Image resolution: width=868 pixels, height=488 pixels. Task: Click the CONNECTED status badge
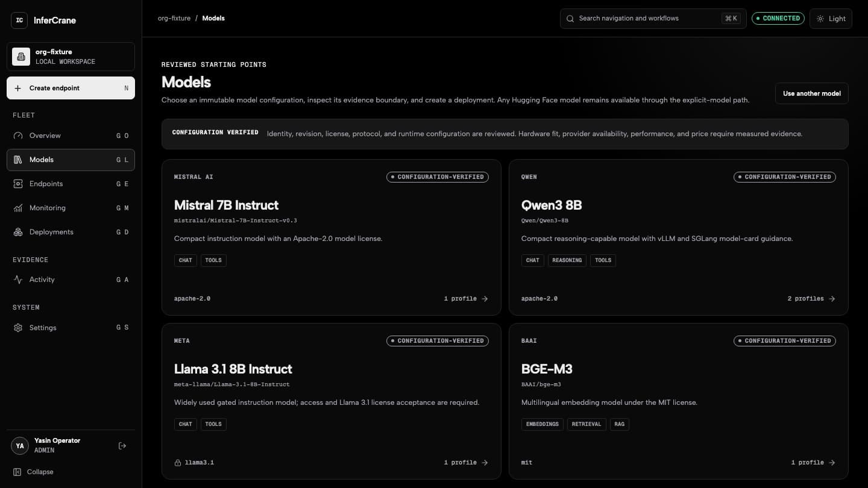[x=778, y=18]
